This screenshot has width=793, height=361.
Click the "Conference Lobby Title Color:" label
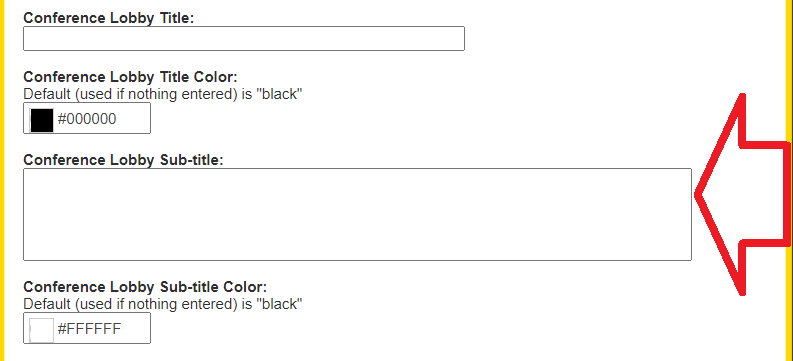[x=130, y=77]
